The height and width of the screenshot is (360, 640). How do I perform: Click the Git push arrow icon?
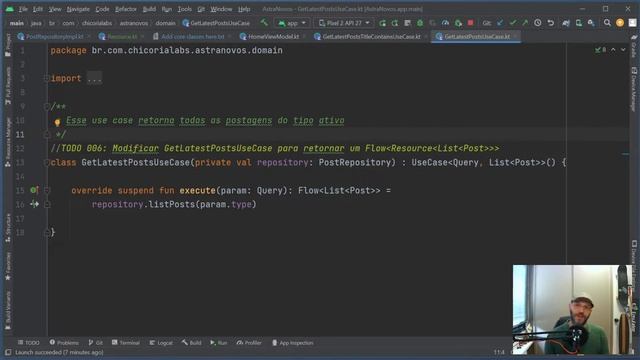[x=525, y=23]
